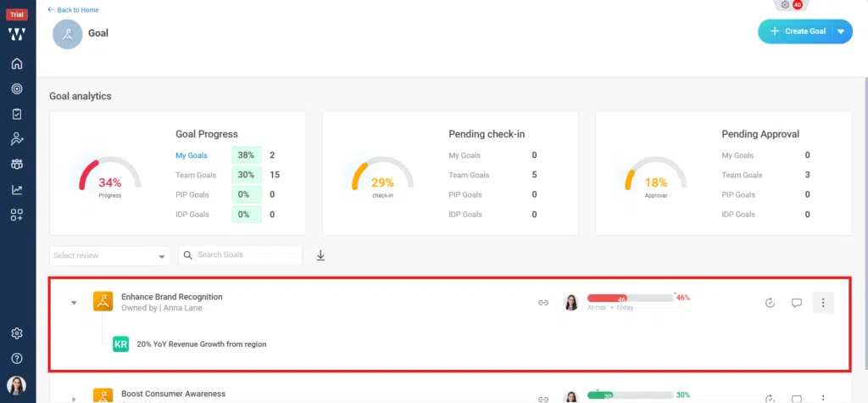The image size is (868, 403).
Task: Go Back to Home link
Action: pyautogui.click(x=73, y=10)
